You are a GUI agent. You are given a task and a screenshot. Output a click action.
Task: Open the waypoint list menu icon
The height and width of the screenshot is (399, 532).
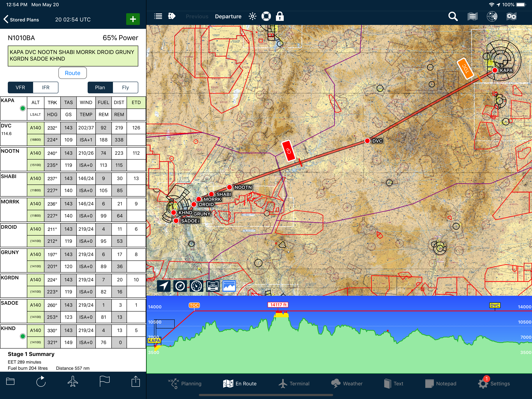coord(158,16)
